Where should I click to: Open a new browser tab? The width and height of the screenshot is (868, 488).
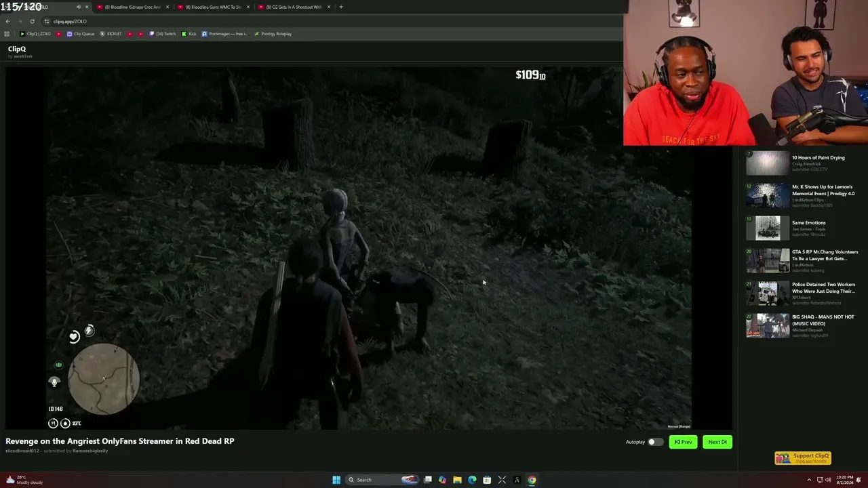pos(341,7)
